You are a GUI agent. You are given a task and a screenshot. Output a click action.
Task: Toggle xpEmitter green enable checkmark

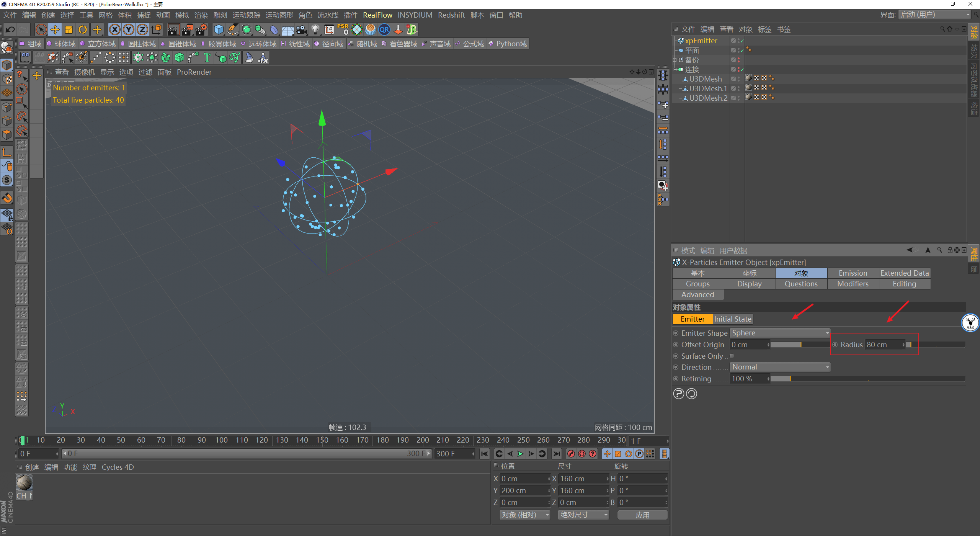click(742, 41)
